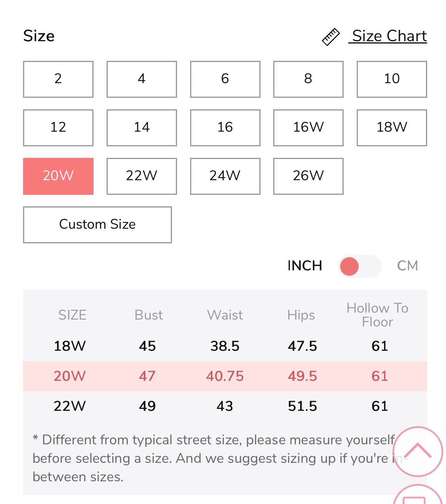Click the ruler icon beside Size Chart
The width and height of the screenshot is (446, 504).
click(x=331, y=37)
